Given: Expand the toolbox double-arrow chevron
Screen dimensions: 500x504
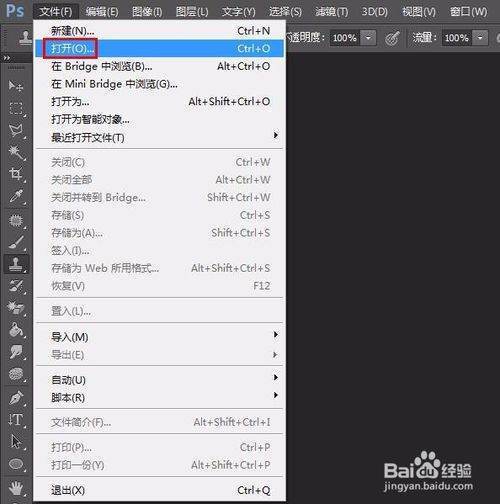Looking at the screenshot, I should (x=7, y=58).
